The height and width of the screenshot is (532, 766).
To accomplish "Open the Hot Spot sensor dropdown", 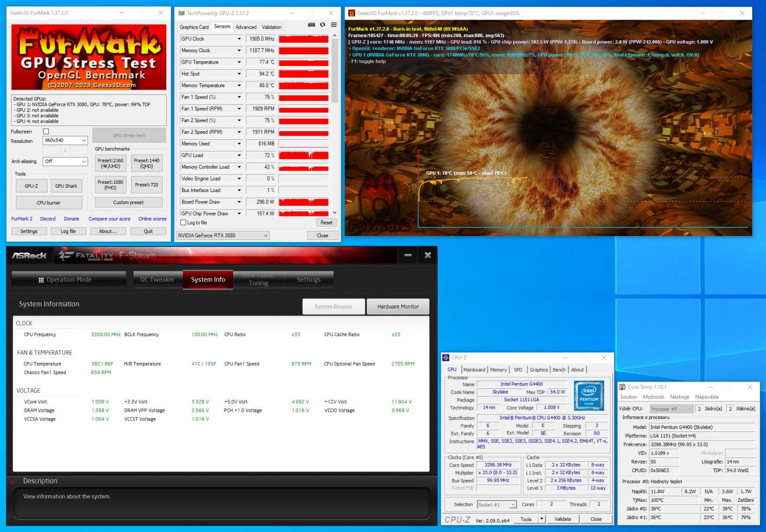I will [x=239, y=74].
